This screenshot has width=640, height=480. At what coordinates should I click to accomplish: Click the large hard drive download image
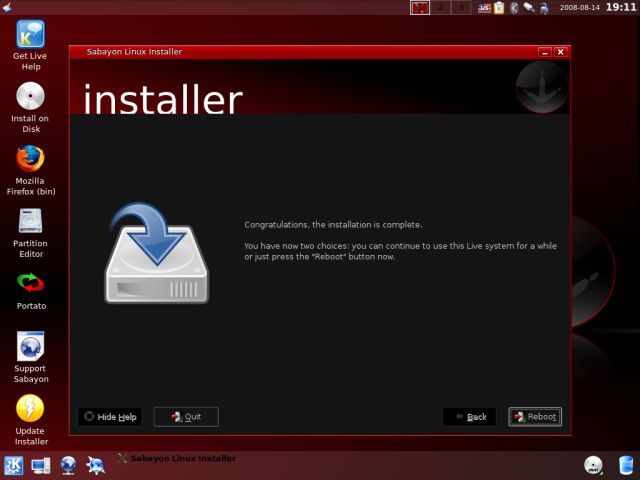pyautogui.click(x=157, y=253)
